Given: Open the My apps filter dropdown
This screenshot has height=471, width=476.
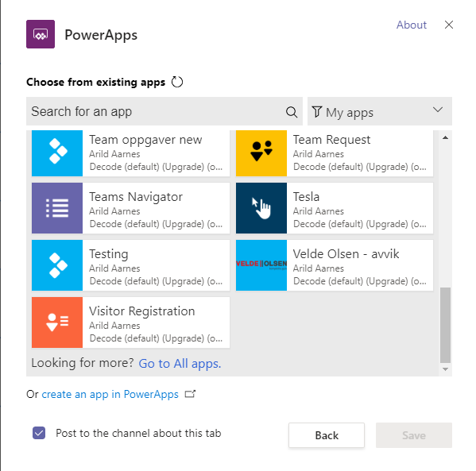Looking at the screenshot, I should 380,111.
